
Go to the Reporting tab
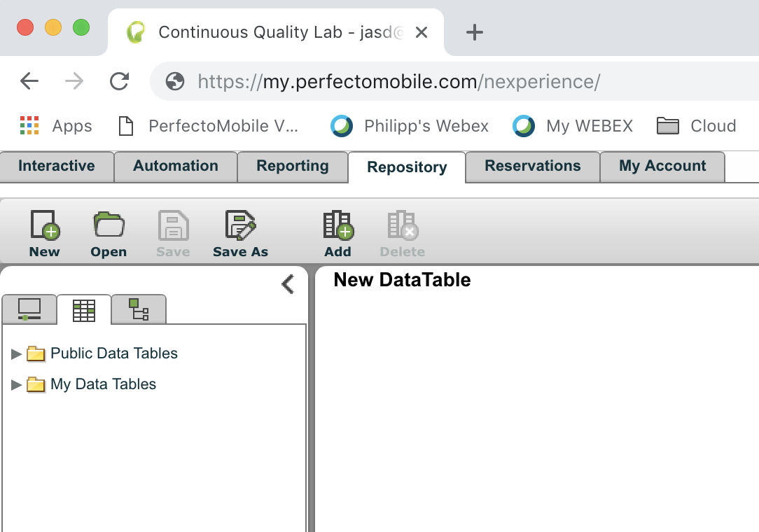(292, 167)
